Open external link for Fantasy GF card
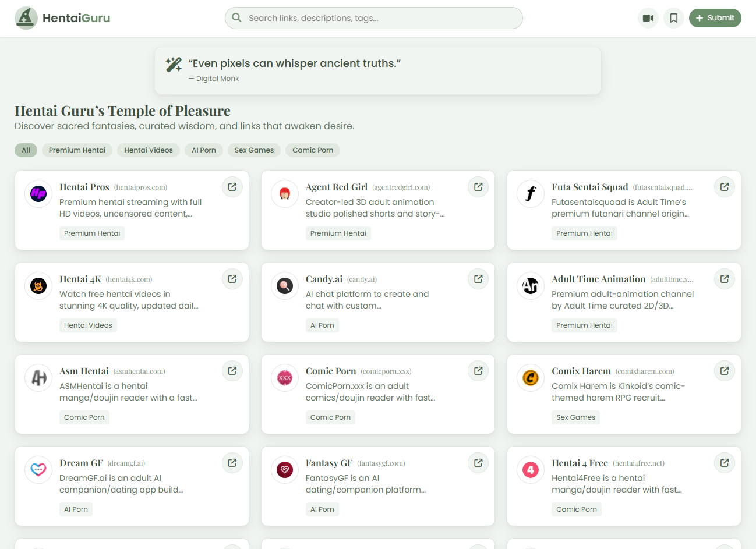Image resolution: width=756 pixels, height=549 pixels. pos(478,463)
